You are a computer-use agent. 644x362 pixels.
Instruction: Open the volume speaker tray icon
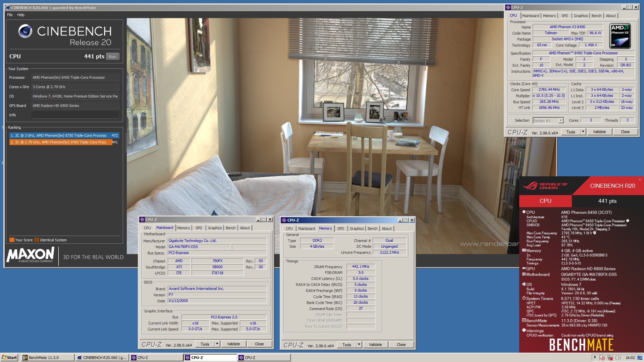(618, 358)
